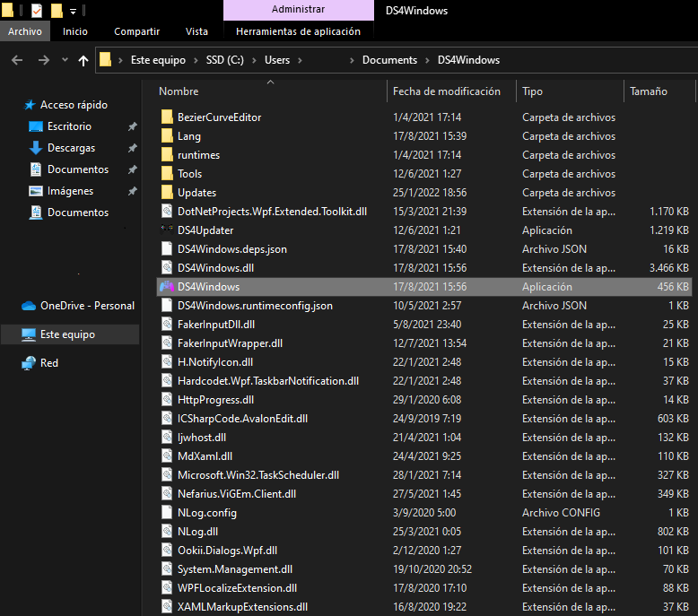Sort by Fecha de modificación column
The width and height of the screenshot is (698, 616).
click(451, 91)
